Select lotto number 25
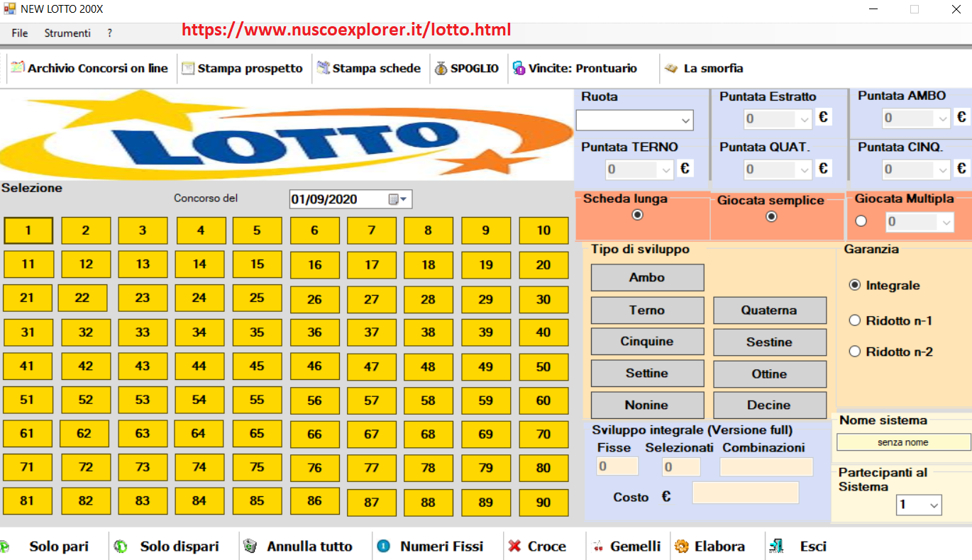The height and width of the screenshot is (560, 972). (x=257, y=298)
